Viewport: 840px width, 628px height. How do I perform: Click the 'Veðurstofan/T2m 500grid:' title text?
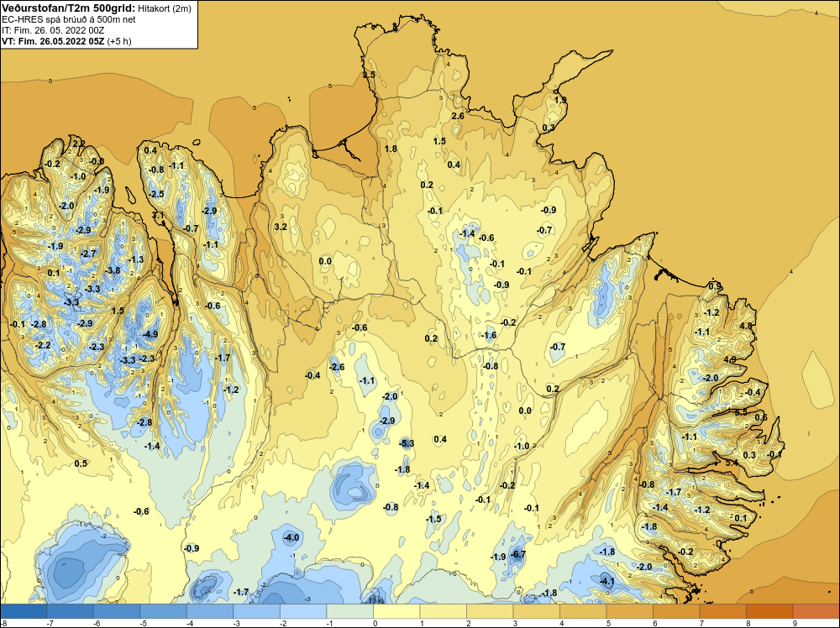69,8
